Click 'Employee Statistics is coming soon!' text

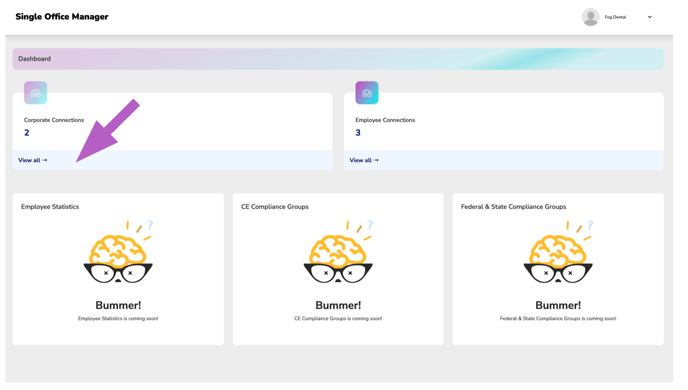coord(118,318)
